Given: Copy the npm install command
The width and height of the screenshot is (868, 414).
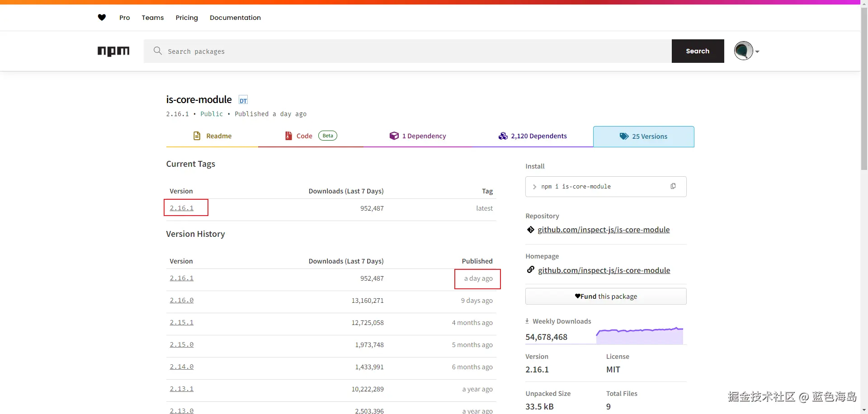Looking at the screenshot, I should (x=673, y=186).
